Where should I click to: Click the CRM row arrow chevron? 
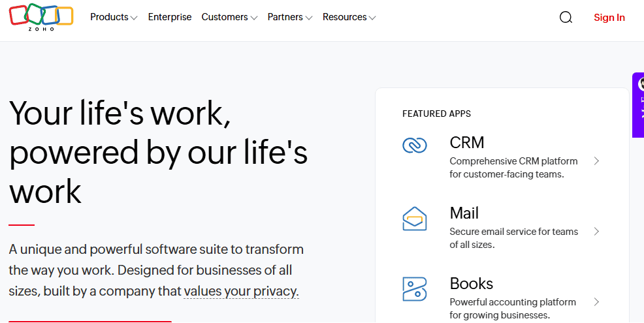click(596, 161)
